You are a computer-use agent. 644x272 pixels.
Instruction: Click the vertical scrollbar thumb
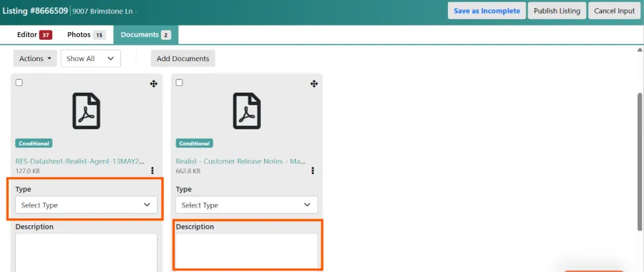pos(640,161)
